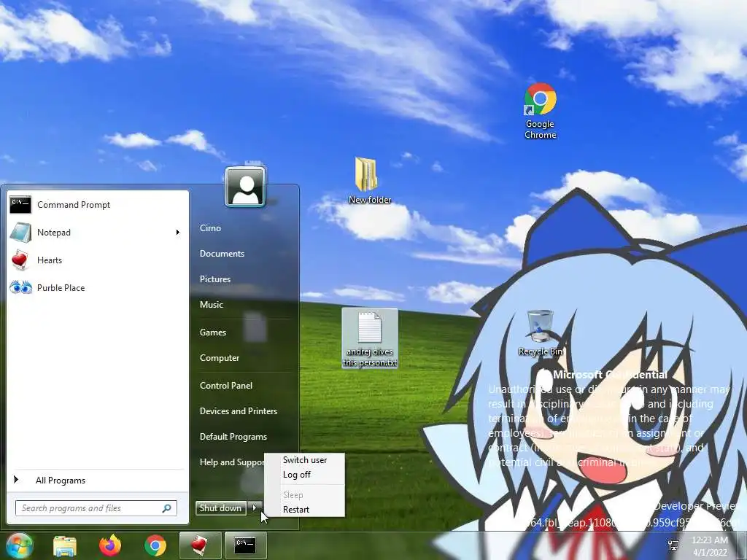
Task: Click the Purble Place eyes icon
Action: (x=20, y=287)
